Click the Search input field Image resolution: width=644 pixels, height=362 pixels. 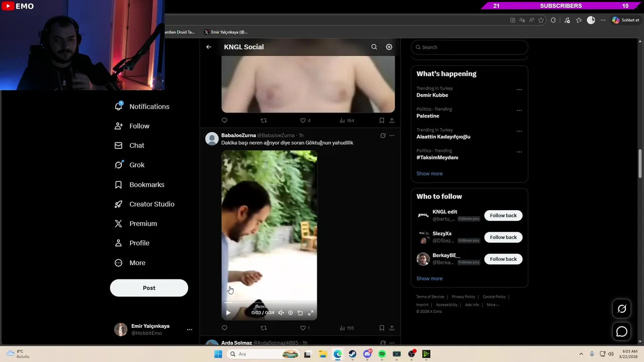pos(469,47)
